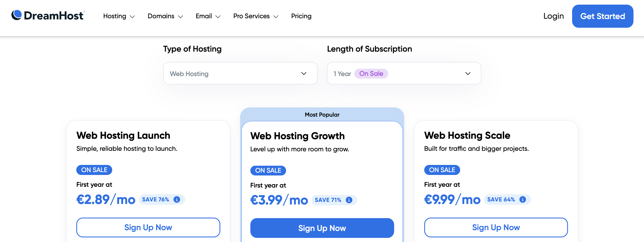The height and width of the screenshot is (242, 644).
Task: Sign up for Web Hosting Growth
Action: point(322,228)
